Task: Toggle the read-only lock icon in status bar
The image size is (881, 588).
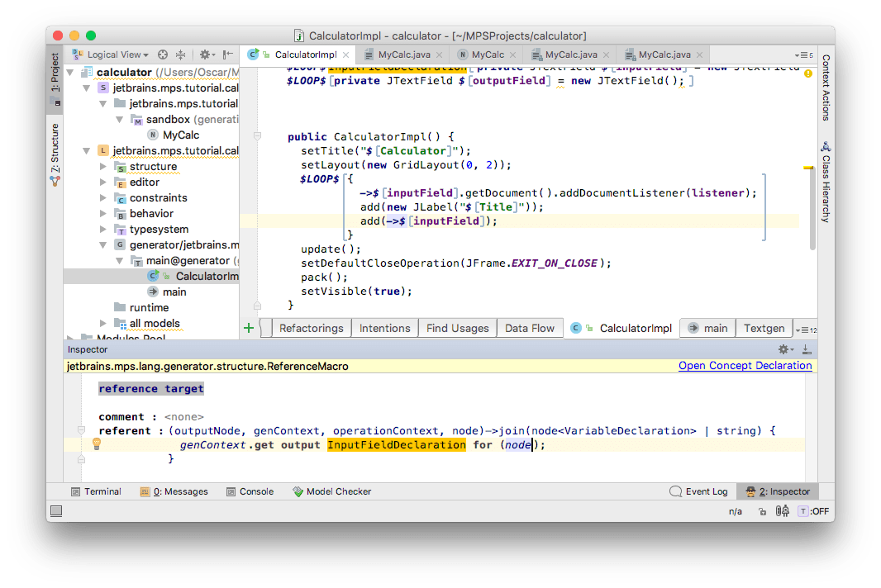Action: 761,511
